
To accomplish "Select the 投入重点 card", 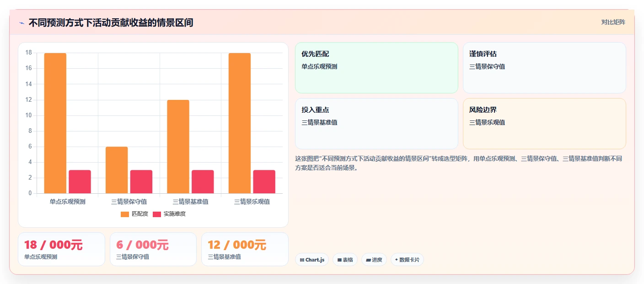I will [x=376, y=124].
